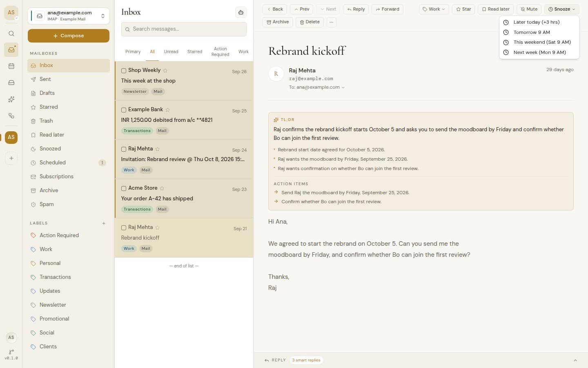Screen dimensions: 588x368
Task: Add a new account with plus icon
Action: 11,158
